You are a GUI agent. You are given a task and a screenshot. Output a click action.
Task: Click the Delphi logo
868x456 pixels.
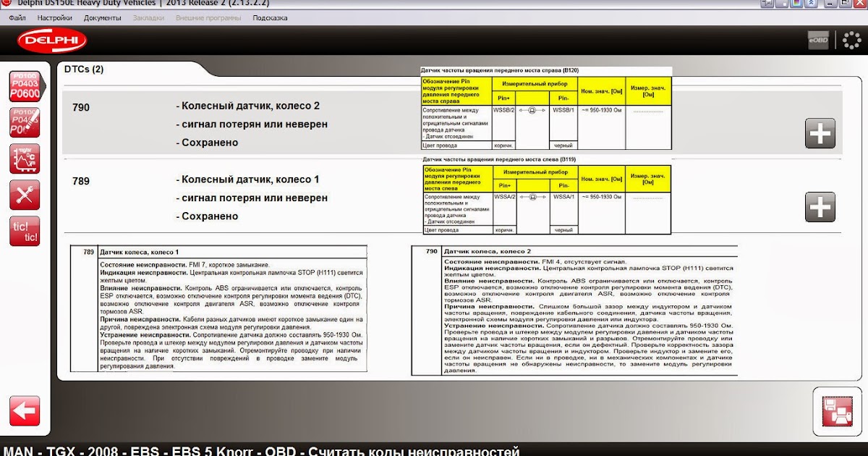pyautogui.click(x=46, y=41)
